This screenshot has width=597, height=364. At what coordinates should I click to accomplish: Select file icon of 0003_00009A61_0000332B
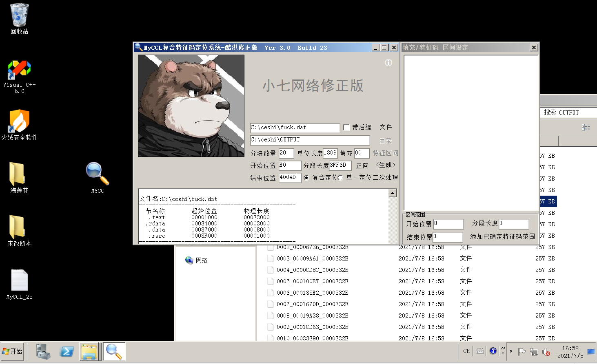pos(270,258)
